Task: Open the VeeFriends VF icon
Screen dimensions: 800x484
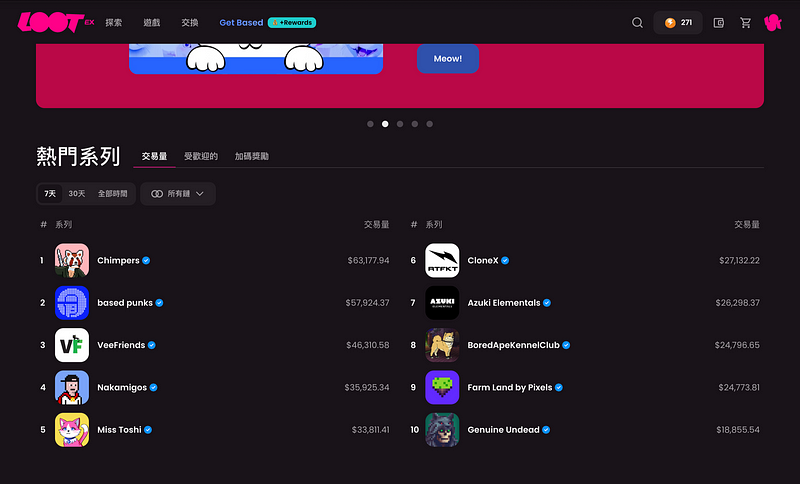Action: [x=72, y=345]
